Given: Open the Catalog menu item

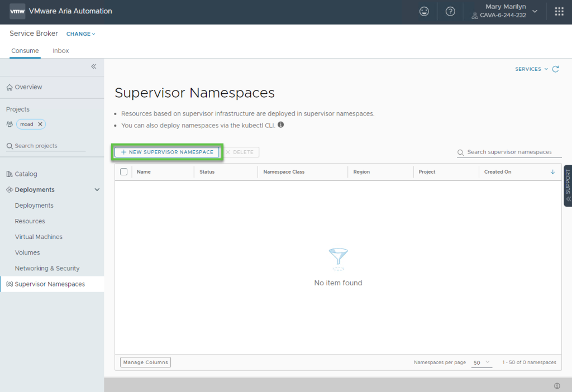Looking at the screenshot, I should [26, 174].
